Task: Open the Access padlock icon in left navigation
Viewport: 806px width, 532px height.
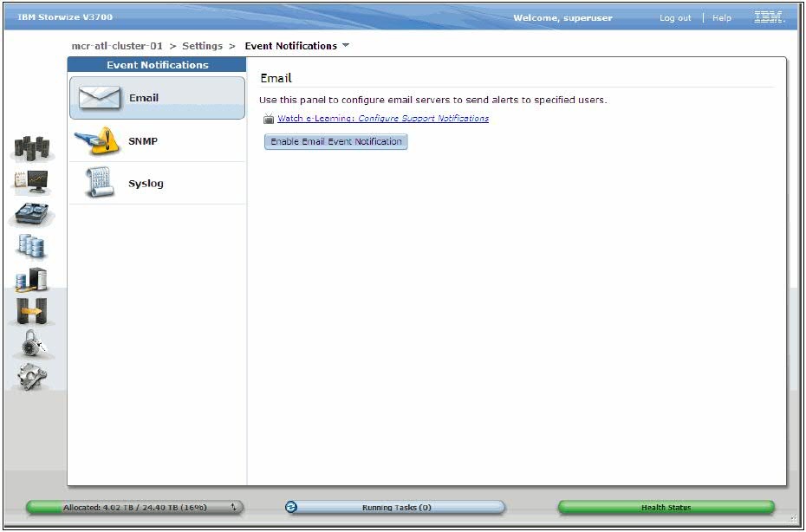Action: [34, 344]
